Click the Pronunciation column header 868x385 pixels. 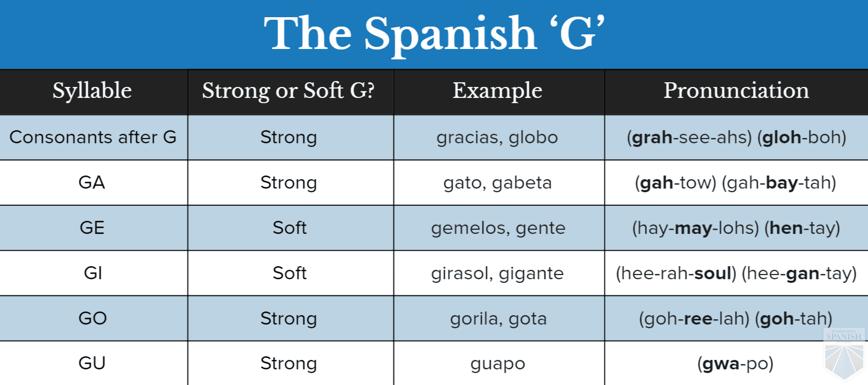pyautogui.click(x=736, y=91)
